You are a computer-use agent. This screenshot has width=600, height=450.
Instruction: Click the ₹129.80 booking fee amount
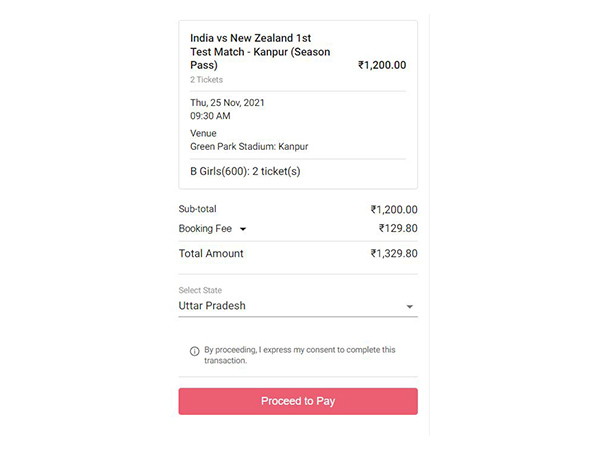[x=397, y=228]
